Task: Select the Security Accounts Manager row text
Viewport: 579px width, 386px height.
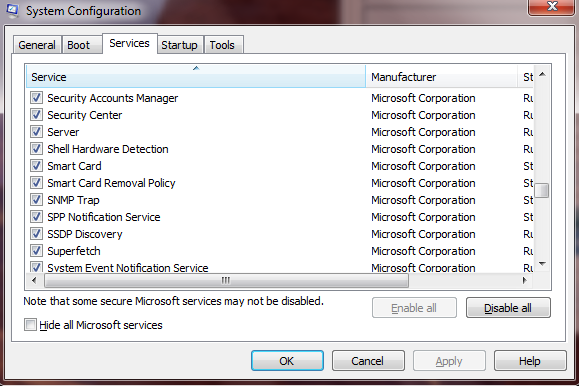Action: point(113,98)
